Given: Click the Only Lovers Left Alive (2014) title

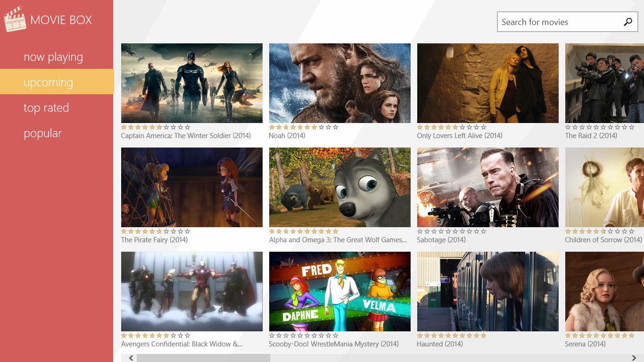Looking at the screenshot, I should tap(460, 136).
